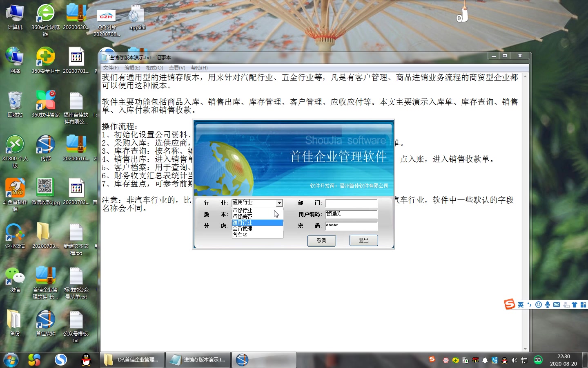Select the 公众号模板.txt file icon
This screenshot has width=588, height=368.
pyautogui.click(x=76, y=326)
